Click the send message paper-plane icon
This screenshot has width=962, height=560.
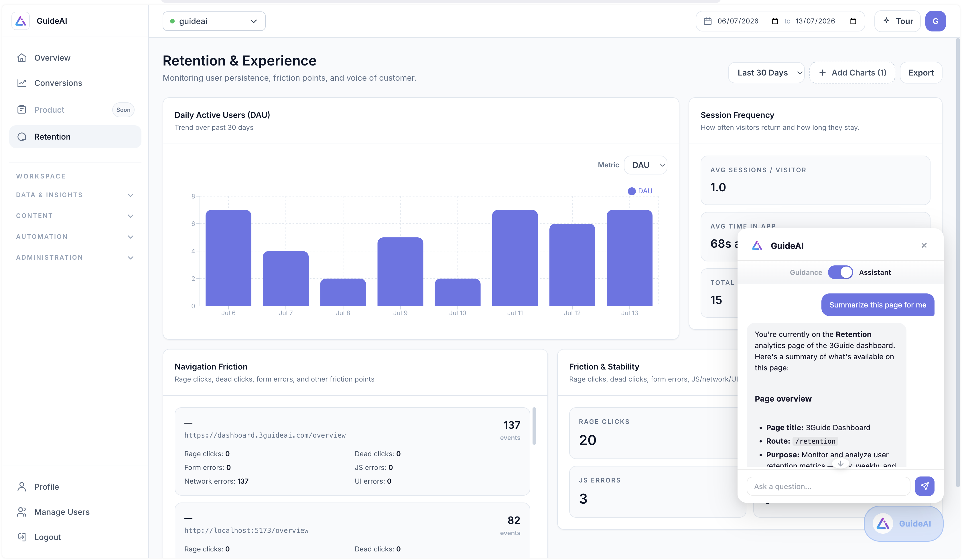[x=924, y=486]
